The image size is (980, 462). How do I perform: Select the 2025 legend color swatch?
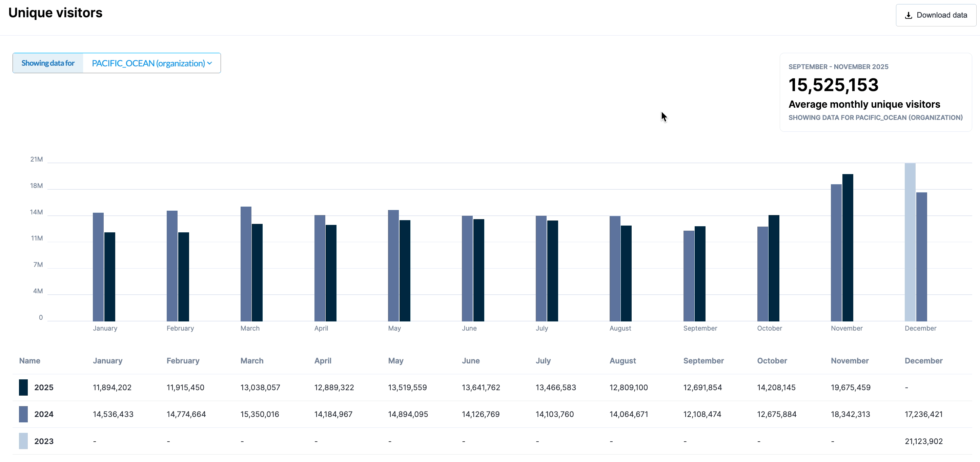23,387
